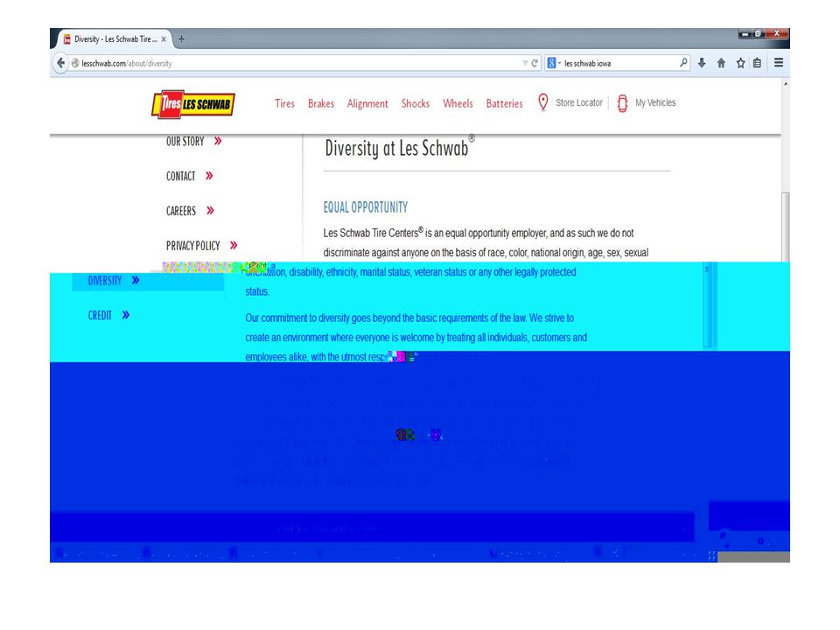Open Google search engine selector
Screen dimensions: 840x630
553,63
